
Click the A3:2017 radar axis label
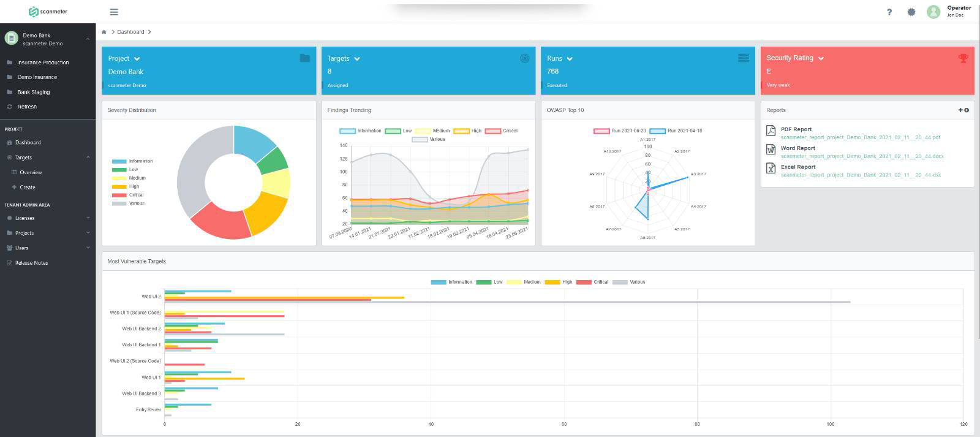[x=698, y=174]
